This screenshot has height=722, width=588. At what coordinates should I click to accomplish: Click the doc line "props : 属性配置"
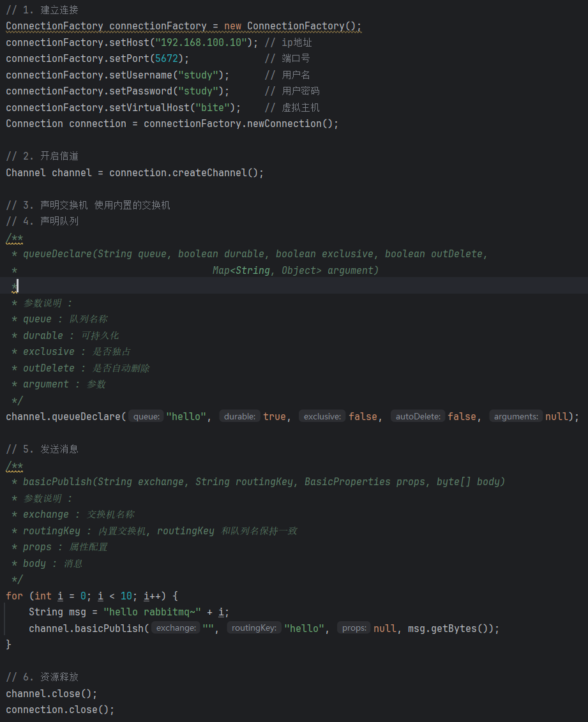[65, 548]
